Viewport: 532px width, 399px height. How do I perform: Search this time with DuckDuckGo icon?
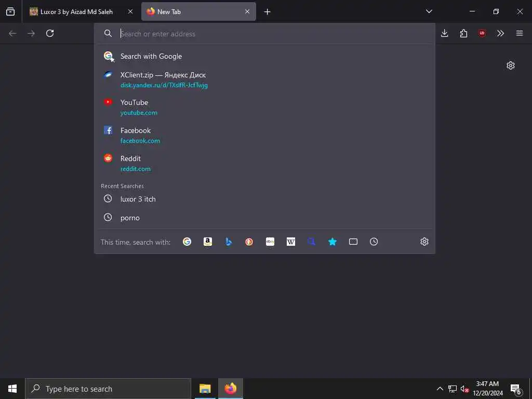point(249,242)
